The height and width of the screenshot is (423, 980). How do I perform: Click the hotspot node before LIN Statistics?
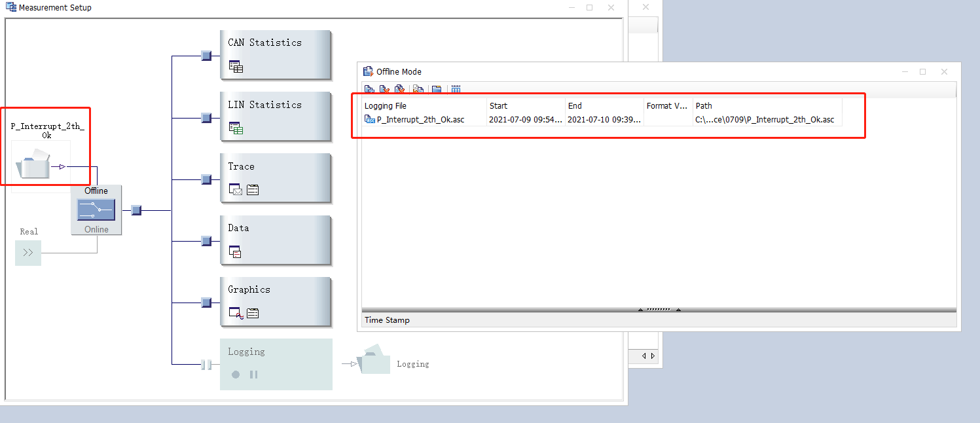tap(206, 118)
